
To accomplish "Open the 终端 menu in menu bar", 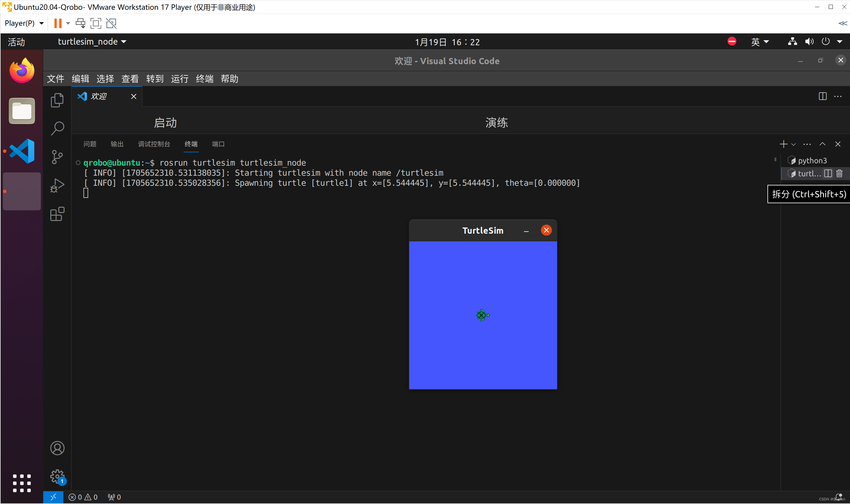I will point(204,79).
